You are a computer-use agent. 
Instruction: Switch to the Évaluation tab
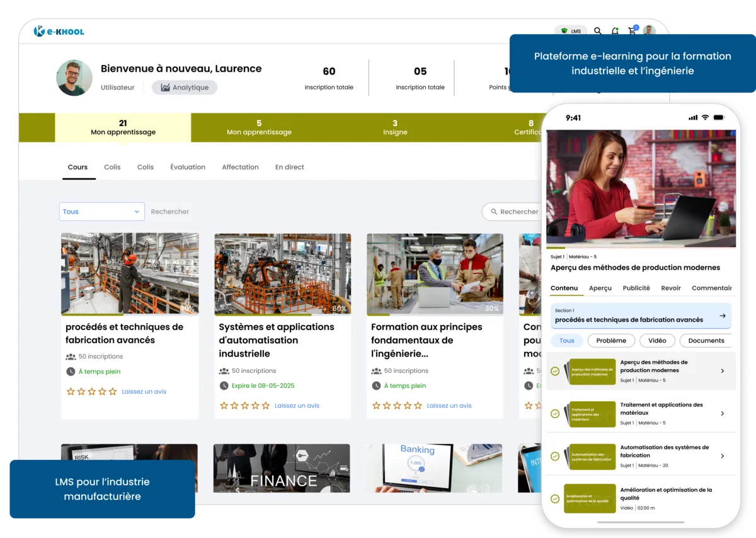click(x=188, y=167)
